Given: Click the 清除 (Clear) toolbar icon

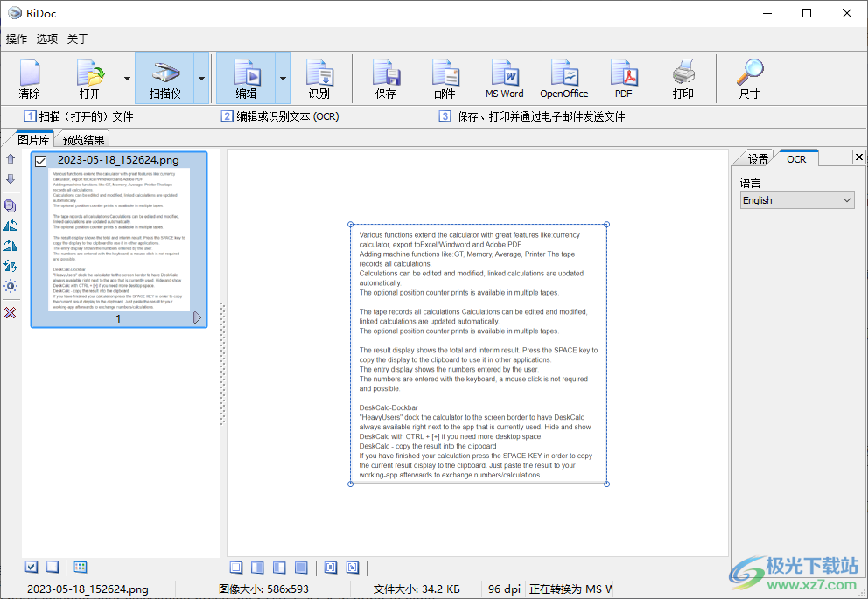Looking at the screenshot, I should click(x=30, y=79).
